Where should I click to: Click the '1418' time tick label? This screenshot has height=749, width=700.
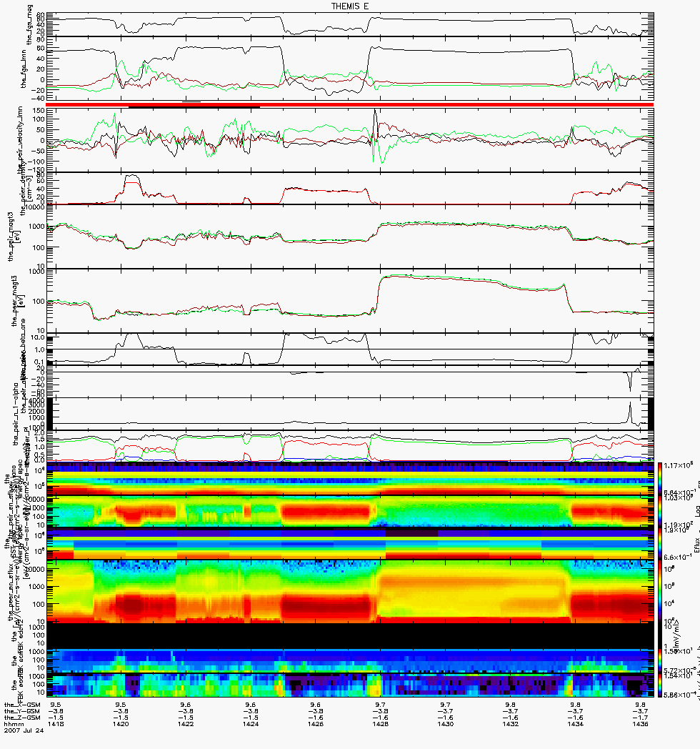(56, 724)
